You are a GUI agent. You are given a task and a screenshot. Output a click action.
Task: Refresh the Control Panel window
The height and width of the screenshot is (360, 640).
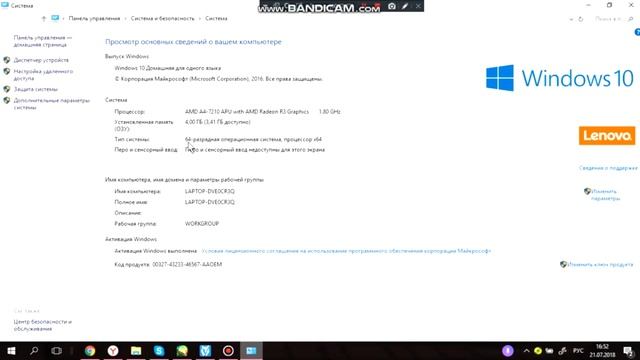pos(581,19)
